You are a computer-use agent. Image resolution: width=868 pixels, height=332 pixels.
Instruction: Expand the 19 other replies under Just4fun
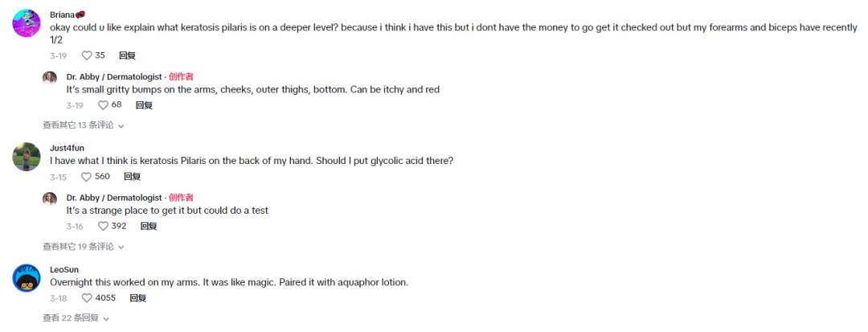point(84,247)
